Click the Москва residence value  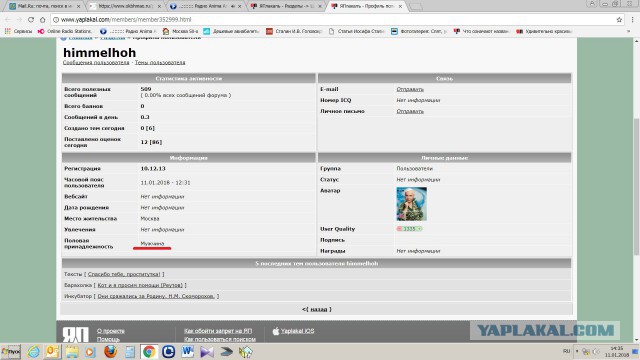click(x=150, y=218)
